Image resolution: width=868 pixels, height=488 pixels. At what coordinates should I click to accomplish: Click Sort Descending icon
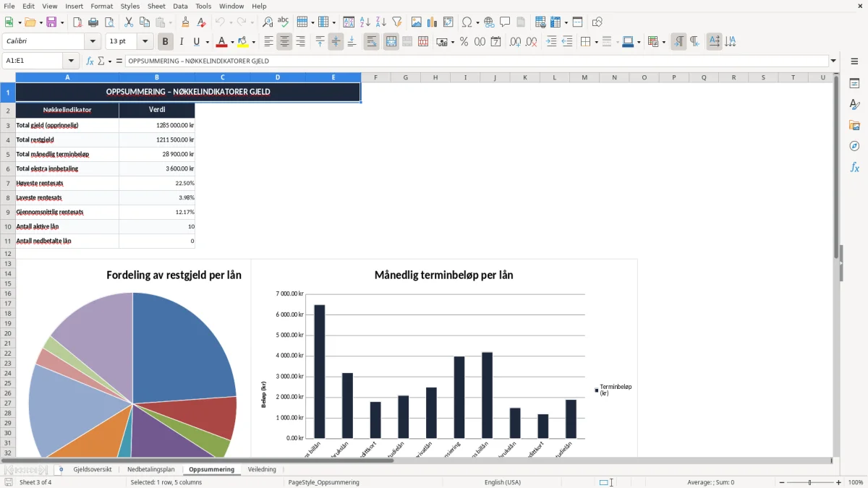click(381, 22)
